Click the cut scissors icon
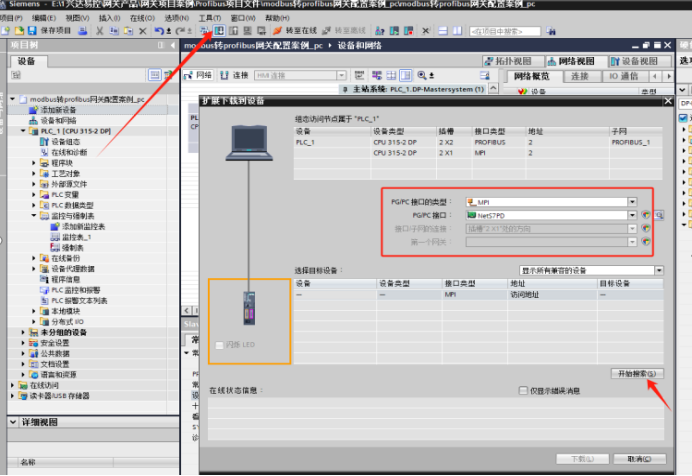Viewport: 692px width, 476px height. [x=100, y=31]
